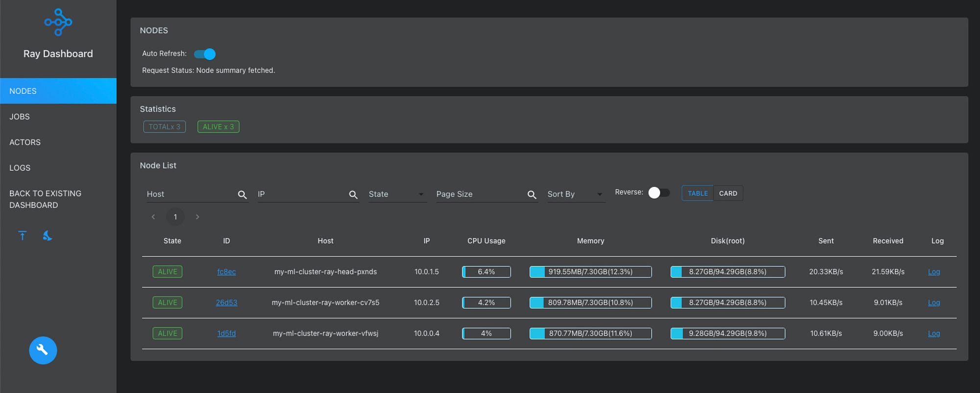Go to previous page arrow
This screenshot has height=393, width=980.
coord(153,217)
